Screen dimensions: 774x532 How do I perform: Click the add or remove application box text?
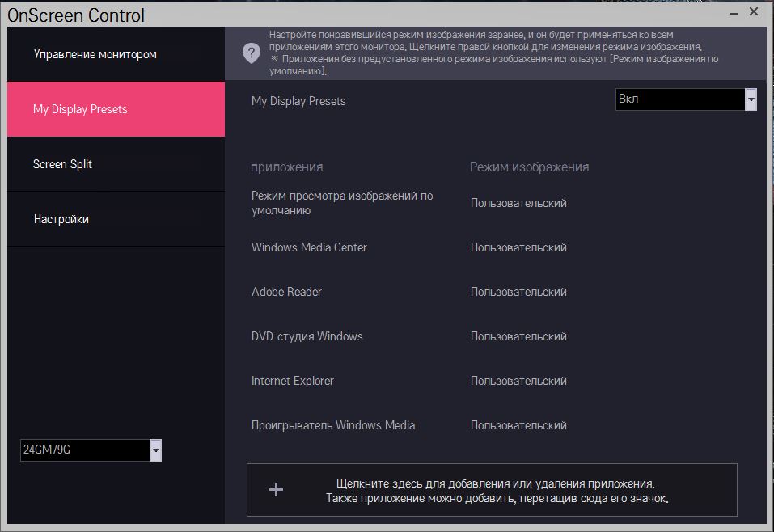[497, 491]
